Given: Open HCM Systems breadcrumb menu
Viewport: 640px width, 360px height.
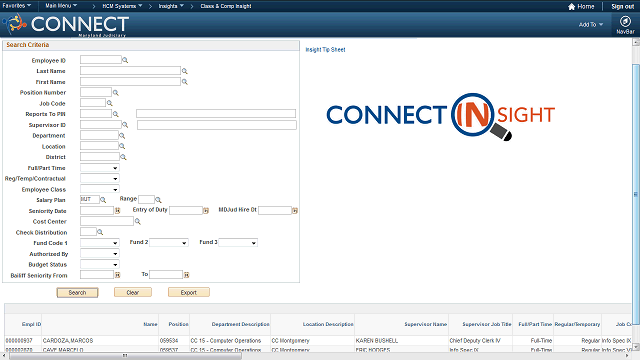Looking at the screenshot, I should click(x=122, y=6).
